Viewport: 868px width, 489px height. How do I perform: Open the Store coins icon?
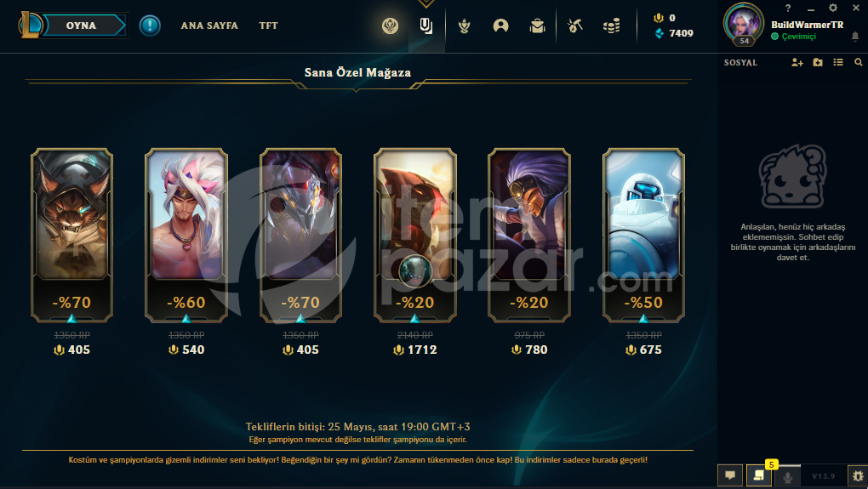(x=611, y=26)
